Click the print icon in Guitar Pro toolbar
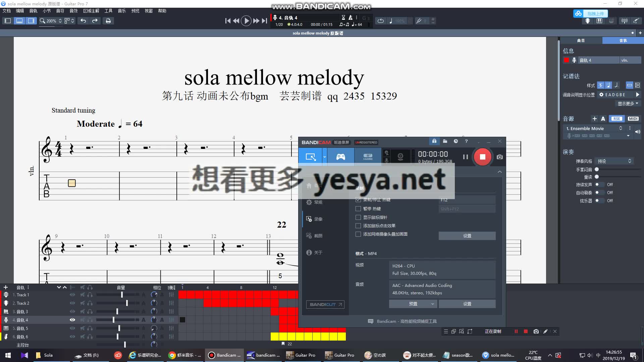 pos(108,21)
